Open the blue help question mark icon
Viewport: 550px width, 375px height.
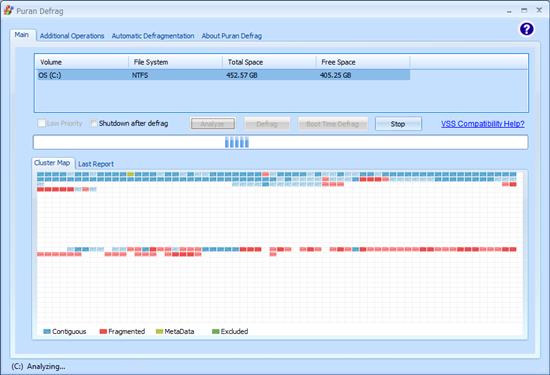[x=526, y=29]
